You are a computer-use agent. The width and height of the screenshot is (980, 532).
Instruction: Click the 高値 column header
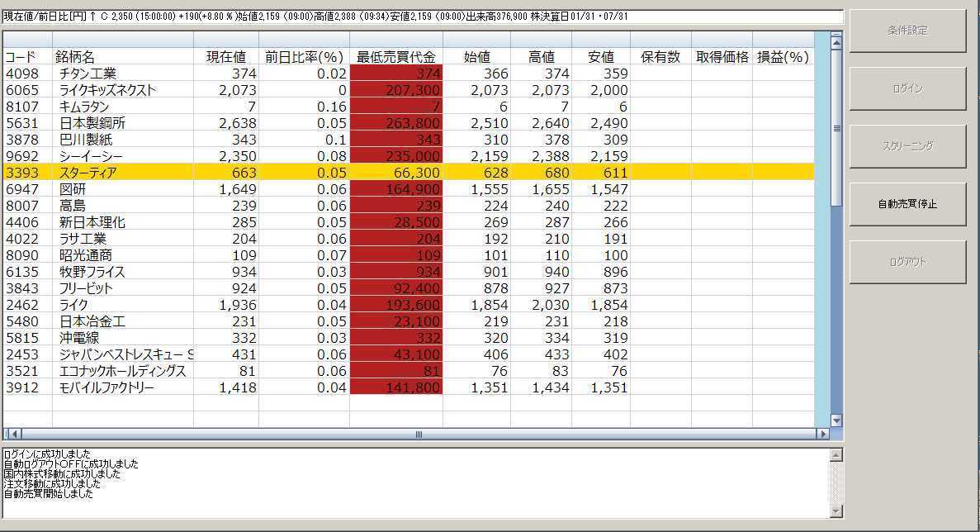coord(542,57)
